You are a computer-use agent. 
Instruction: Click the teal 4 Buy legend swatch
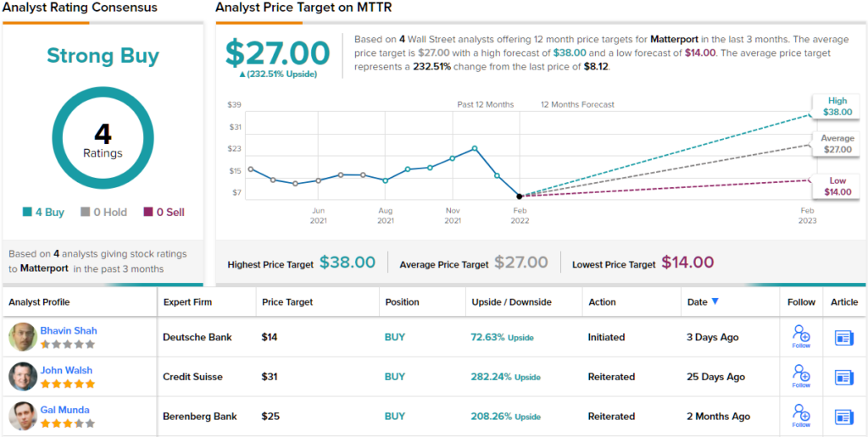click(28, 213)
